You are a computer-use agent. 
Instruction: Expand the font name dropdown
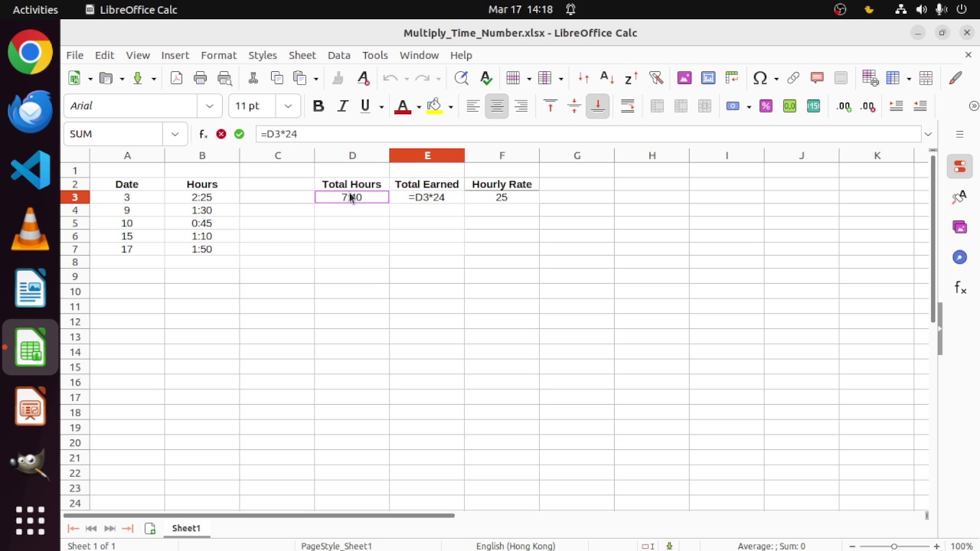pos(209,106)
